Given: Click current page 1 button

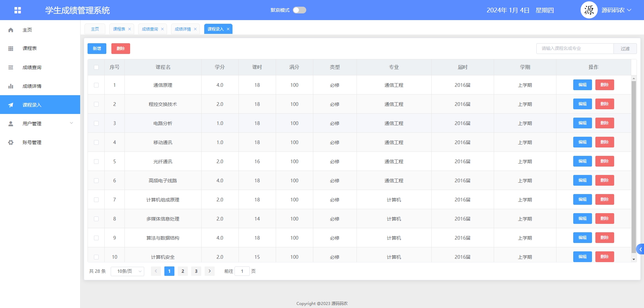Looking at the screenshot, I should [169, 271].
